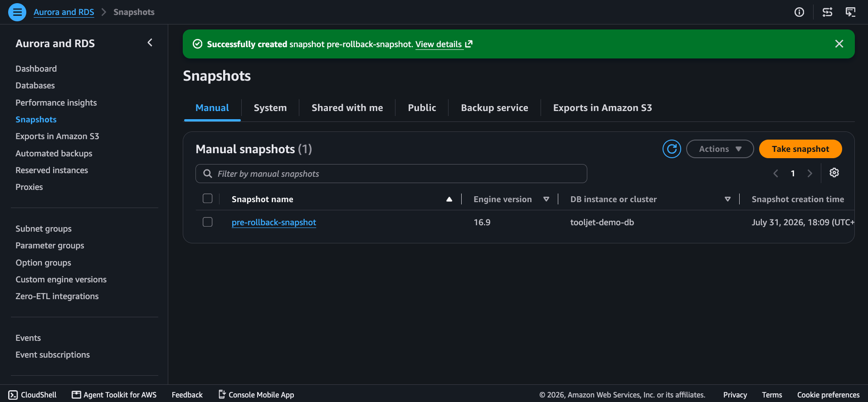Refresh the manual snapshots list
Viewport: 868px width, 402px height.
pyautogui.click(x=672, y=149)
